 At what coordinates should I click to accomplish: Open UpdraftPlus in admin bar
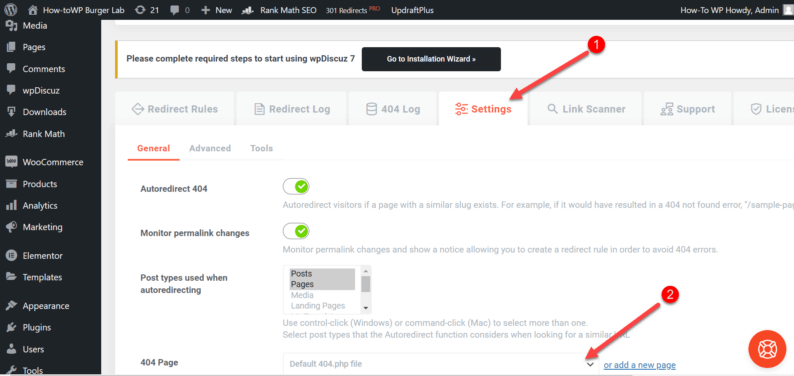412,10
